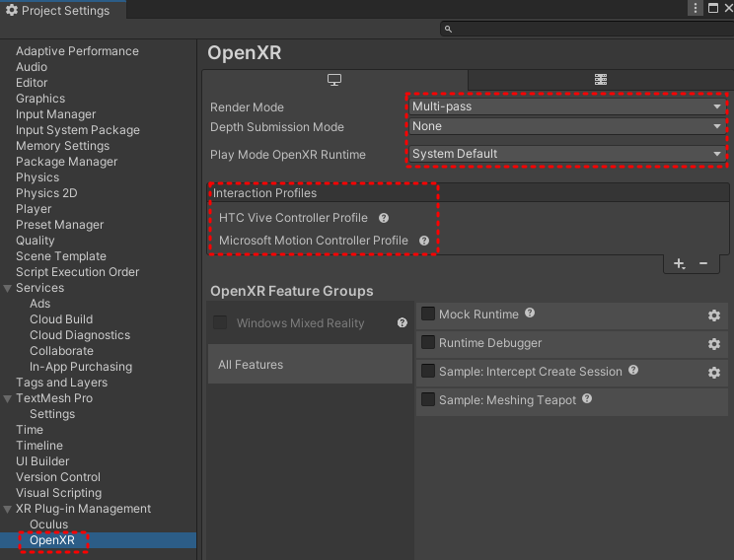The image size is (734, 560).
Task: Open Tags and Layers settings
Action: [x=61, y=383]
